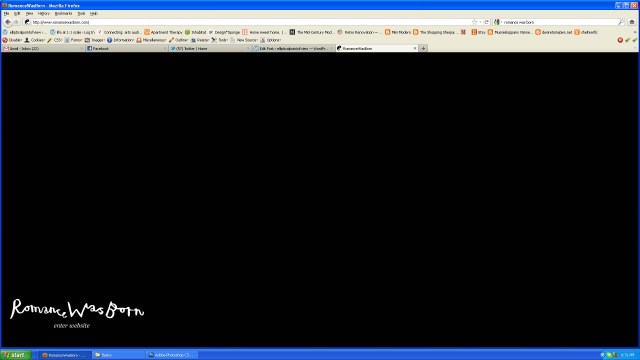Open the Miscellaneous developer toolbar menu
The height and width of the screenshot is (360, 640).
151,40
